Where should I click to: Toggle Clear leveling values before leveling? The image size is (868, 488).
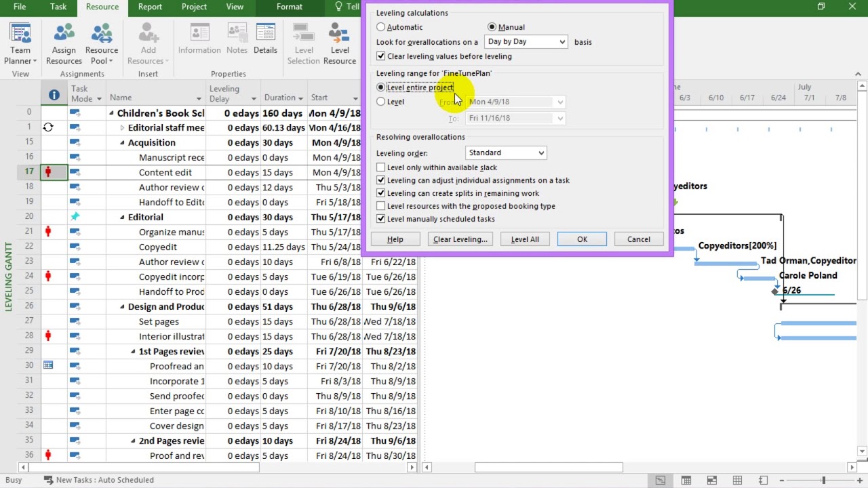[381, 56]
